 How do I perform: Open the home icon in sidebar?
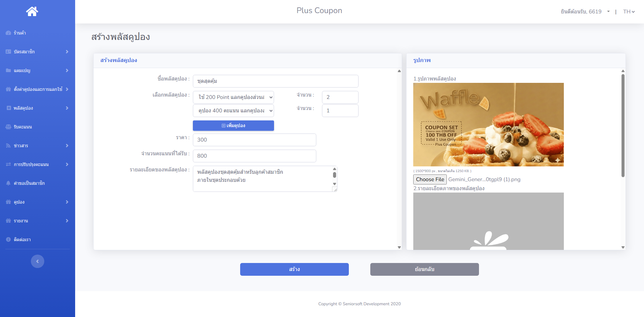point(32,11)
